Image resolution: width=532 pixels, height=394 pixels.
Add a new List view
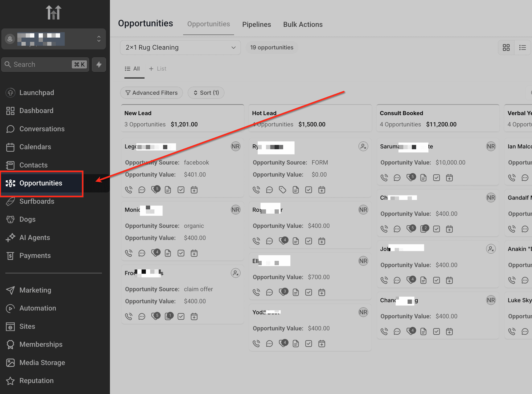click(158, 69)
